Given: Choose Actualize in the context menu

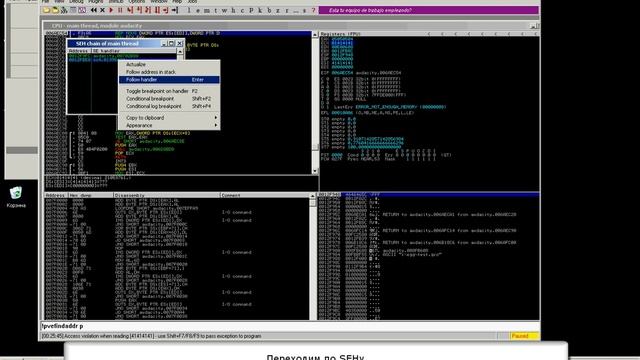Looking at the screenshot, I should (169, 64).
